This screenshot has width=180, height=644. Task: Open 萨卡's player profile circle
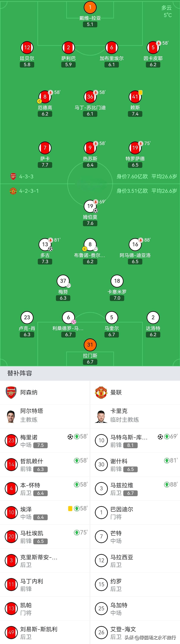45,148
